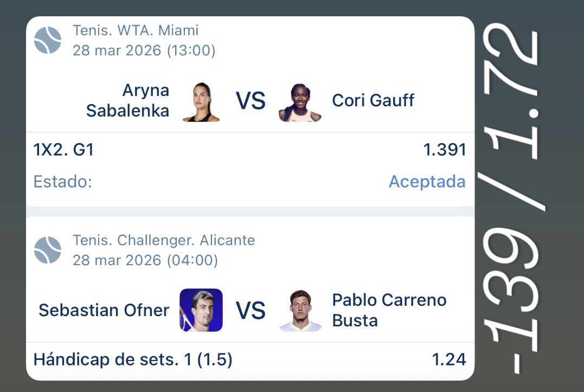The image size is (584, 392).
Task: Click the Sebastian Ofner name text
Action: point(104,311)
